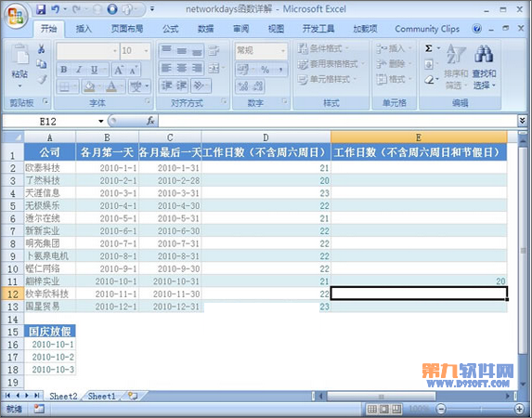Open 格式 cells button

[394, 80]
